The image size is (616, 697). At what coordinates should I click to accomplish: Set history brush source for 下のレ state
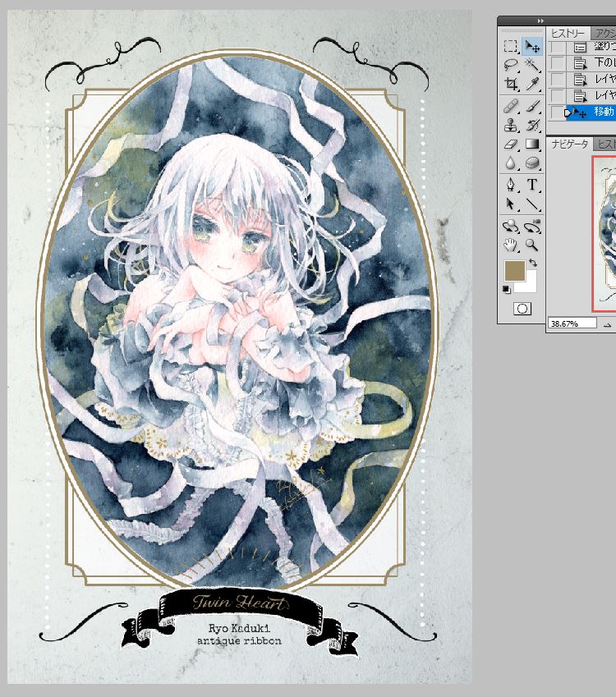coord(557,62)
